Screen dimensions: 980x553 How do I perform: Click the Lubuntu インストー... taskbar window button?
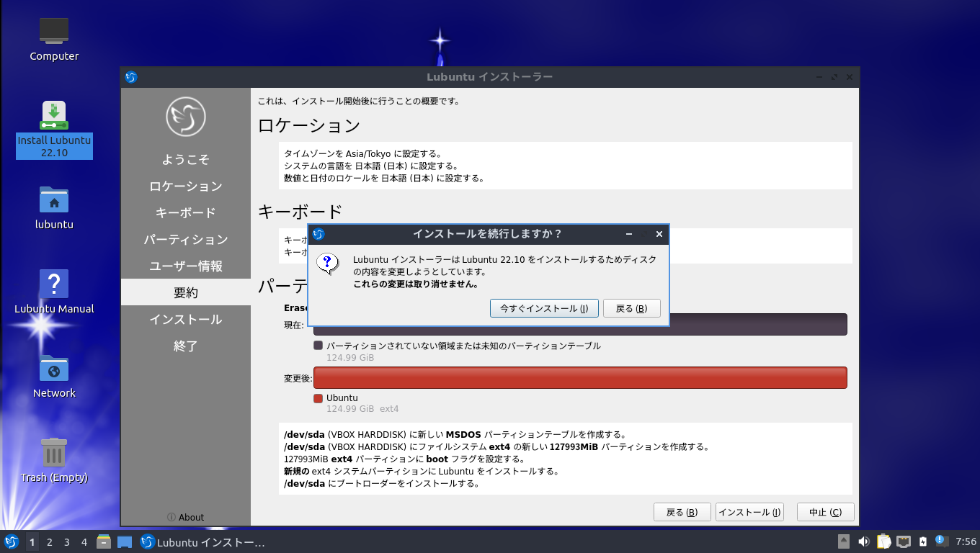pyautogui.click(x=202, y=542)
